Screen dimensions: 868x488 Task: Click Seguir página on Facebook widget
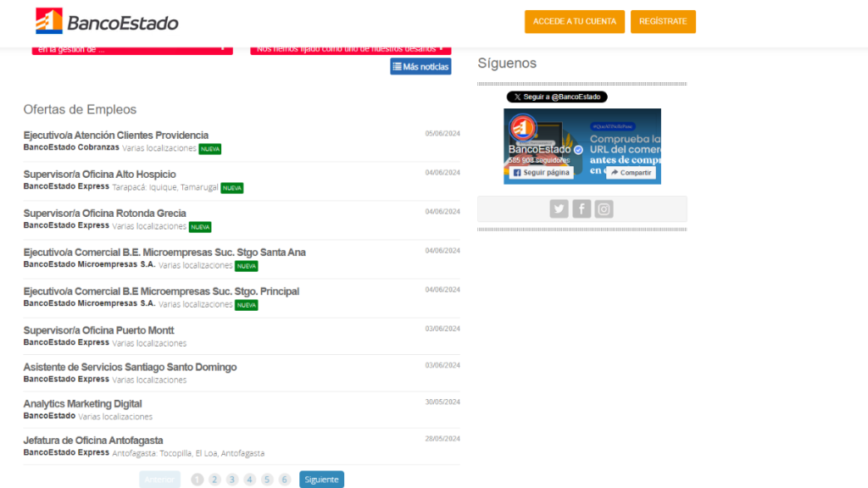coord(542,173)
